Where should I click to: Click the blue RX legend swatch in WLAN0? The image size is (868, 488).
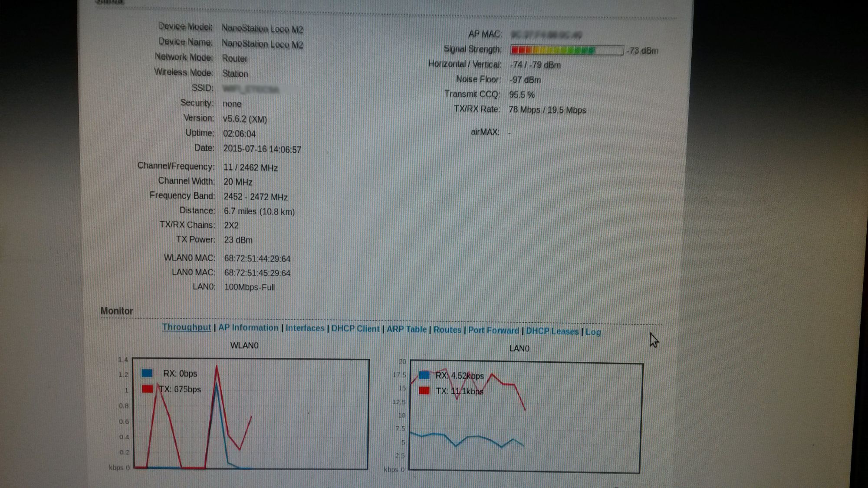pyautogui.click(x=147, y=373)
